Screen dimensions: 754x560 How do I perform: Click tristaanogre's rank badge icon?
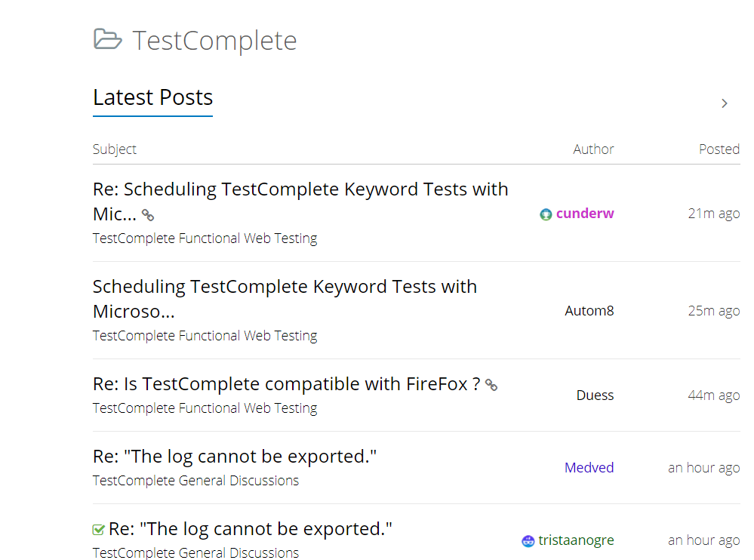point(528,540)
